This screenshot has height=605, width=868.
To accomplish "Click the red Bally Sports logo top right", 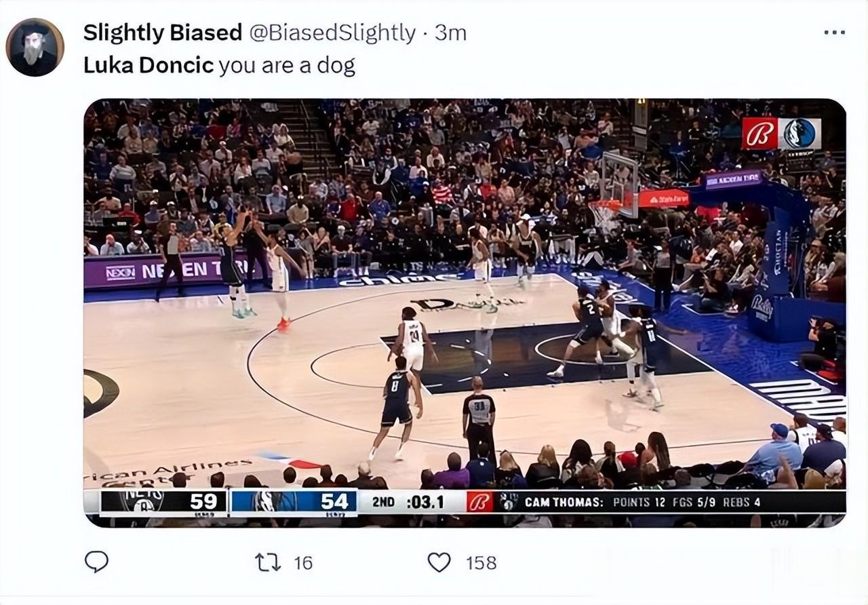I will (760, 134).
